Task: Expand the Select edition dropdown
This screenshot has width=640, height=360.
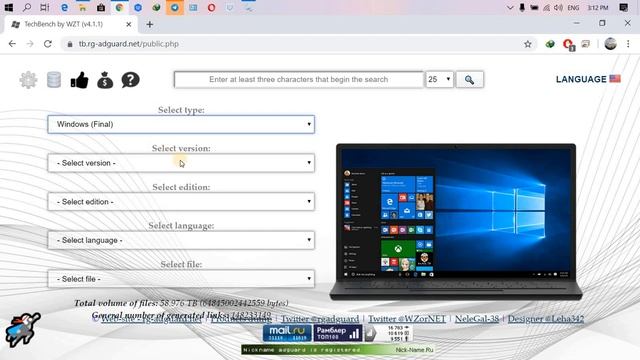Action: tap(181, 202)
